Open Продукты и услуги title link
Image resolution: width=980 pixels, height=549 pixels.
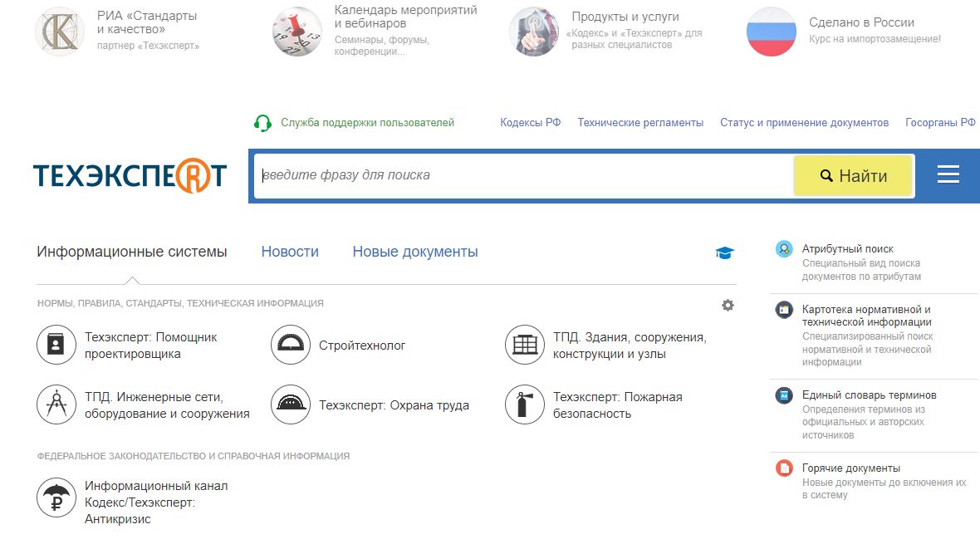[625, 17]
